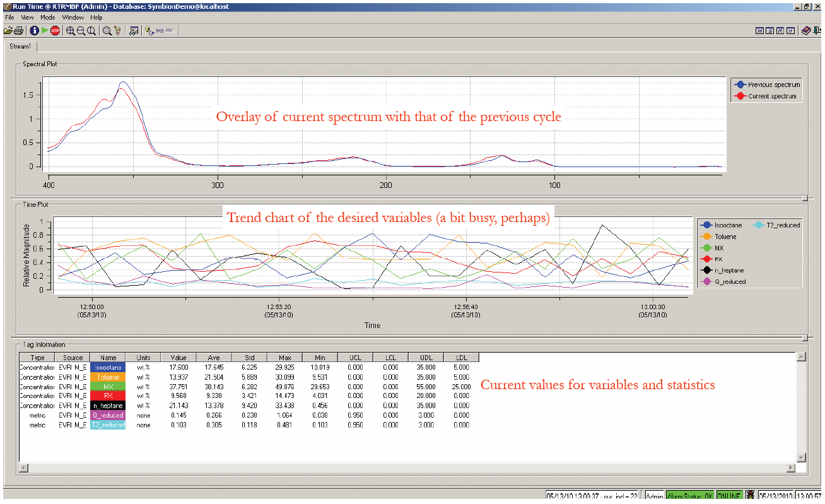The width and height of the screenshot is (825, 504).
Task: Click the 'Value' column header
Action: 178,358
